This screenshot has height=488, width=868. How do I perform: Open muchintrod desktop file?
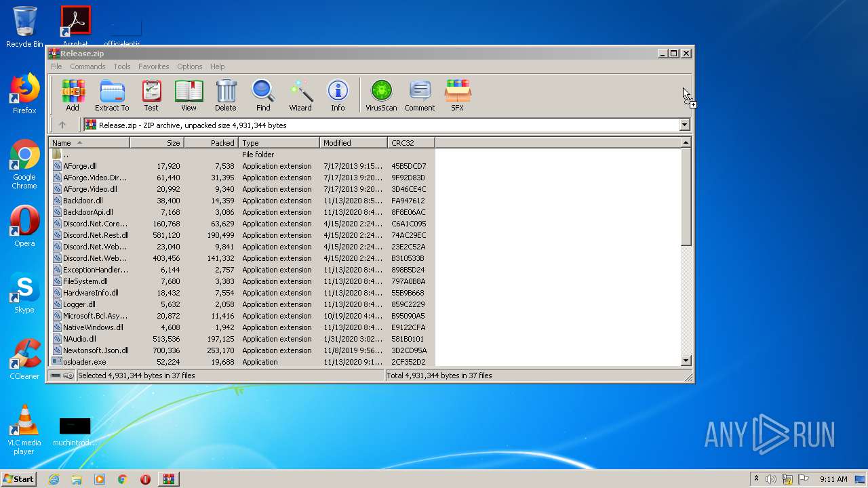pyautogui.click(x=75, y=431)
